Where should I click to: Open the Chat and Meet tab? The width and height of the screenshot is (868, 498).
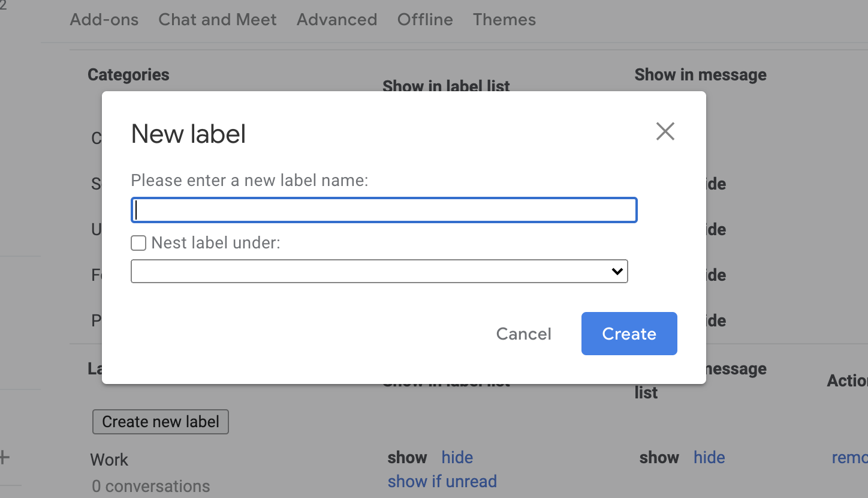point(217,19)
